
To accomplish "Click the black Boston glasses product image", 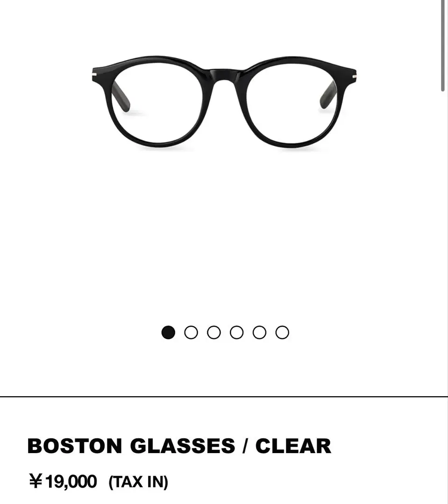I will pos(224,102).
